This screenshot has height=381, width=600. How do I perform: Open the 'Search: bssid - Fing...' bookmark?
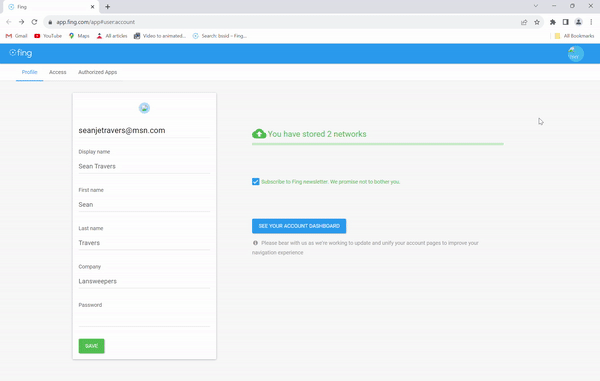pyautogui.click(x=220, y=36)
